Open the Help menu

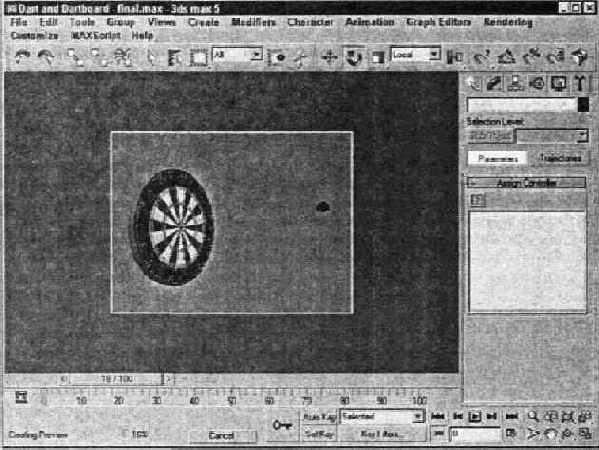point(142,36)
